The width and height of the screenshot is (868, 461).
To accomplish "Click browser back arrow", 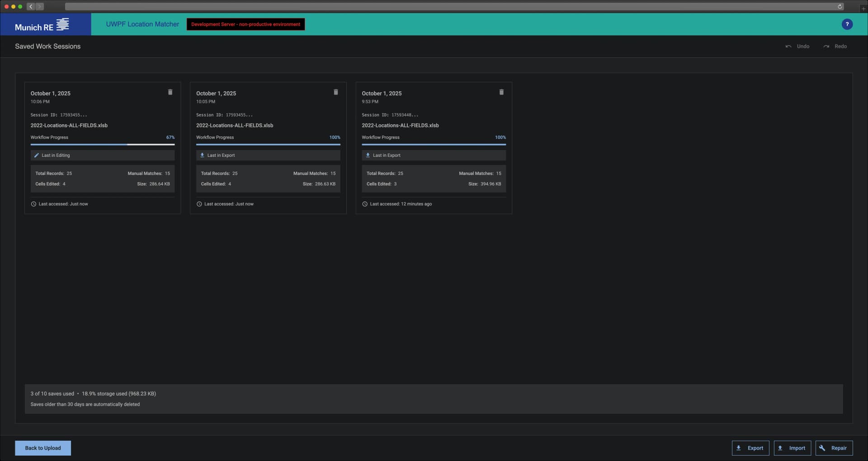I will [31, 6].
